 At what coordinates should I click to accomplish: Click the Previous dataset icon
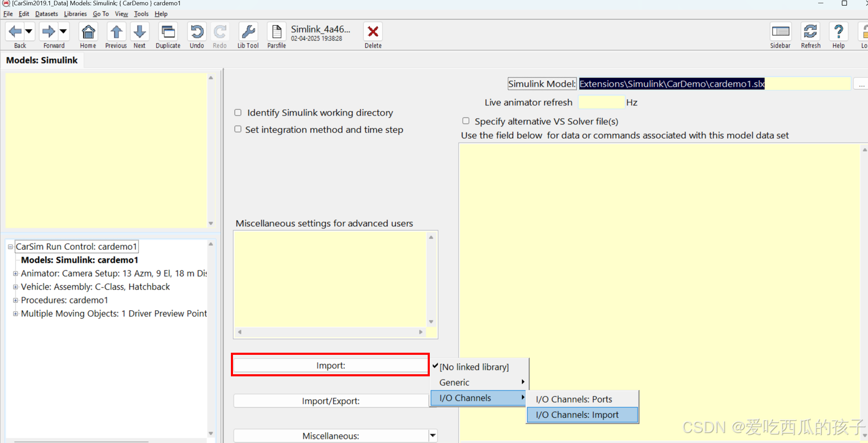[x=116, y=31]
